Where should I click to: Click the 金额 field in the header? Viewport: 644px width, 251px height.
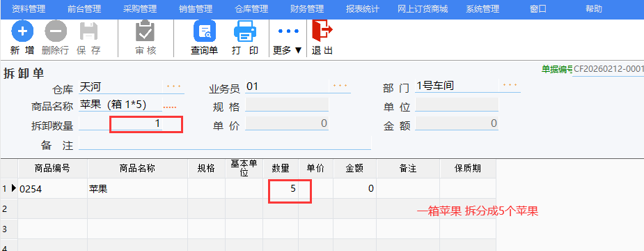coord(457,123)
